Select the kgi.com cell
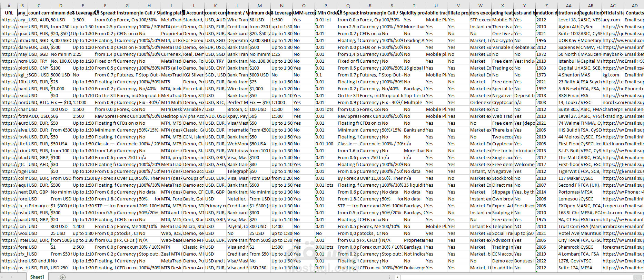The width and height of the screenshot is (644, 280). point(613,75)
